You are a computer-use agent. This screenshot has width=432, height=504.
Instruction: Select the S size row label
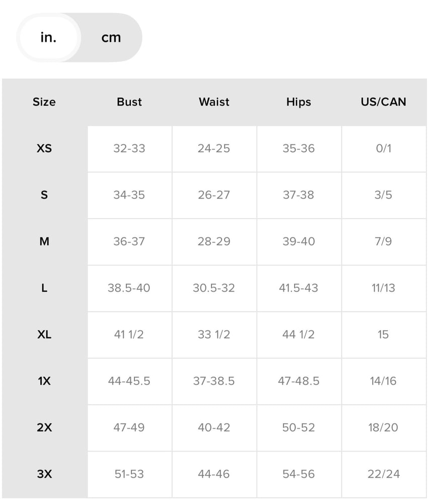(x=44, y=195)
